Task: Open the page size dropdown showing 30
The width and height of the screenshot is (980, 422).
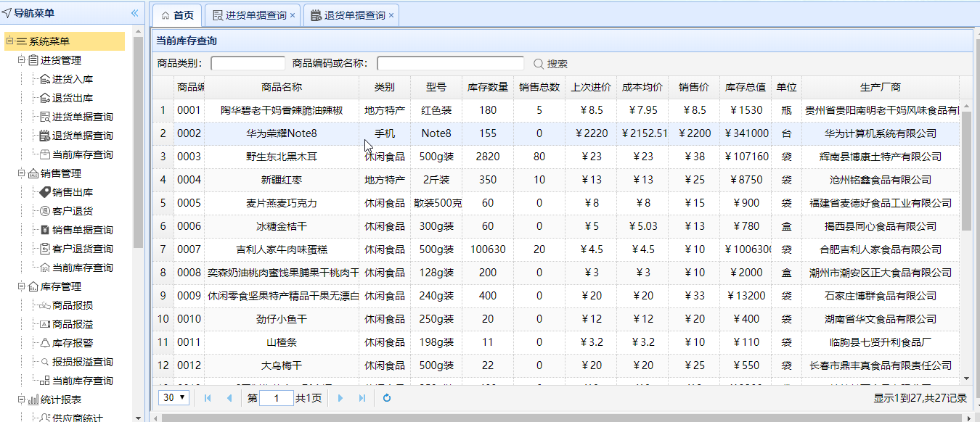Action: tap(174, 398)
